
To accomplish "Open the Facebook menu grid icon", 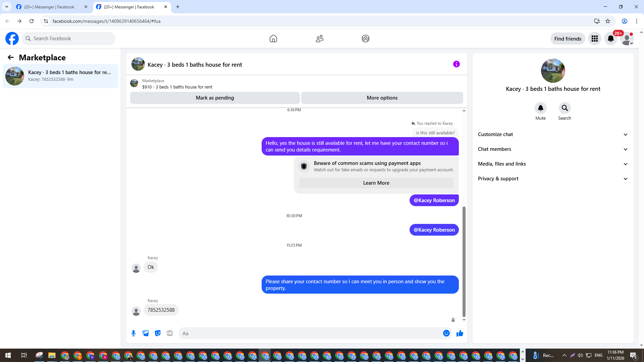I will coord(595,39).
